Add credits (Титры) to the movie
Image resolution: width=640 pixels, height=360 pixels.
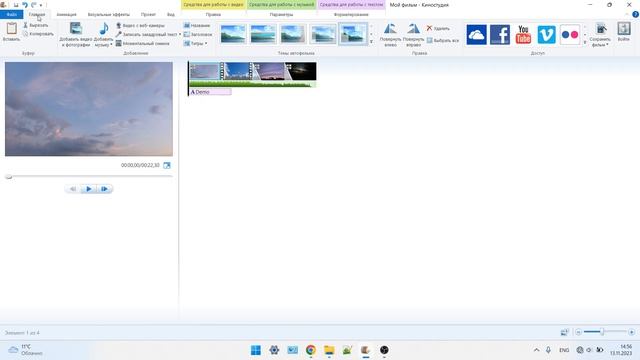pos(194,43)
